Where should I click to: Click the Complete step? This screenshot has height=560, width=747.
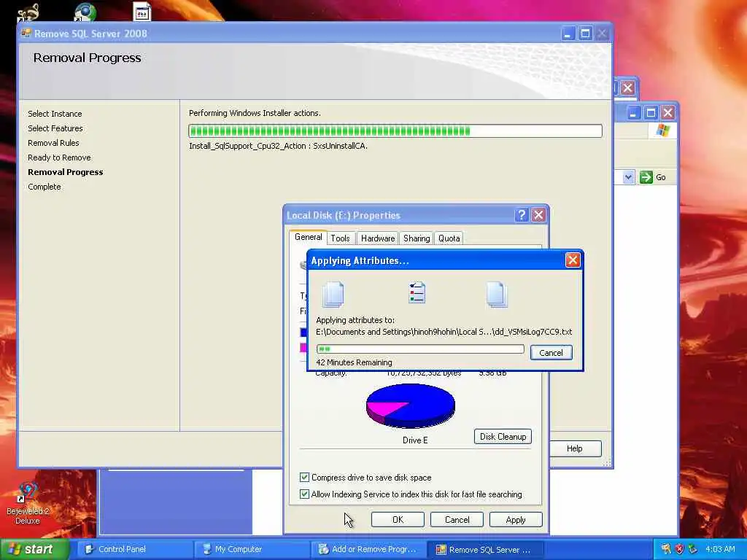click(44, 187)
